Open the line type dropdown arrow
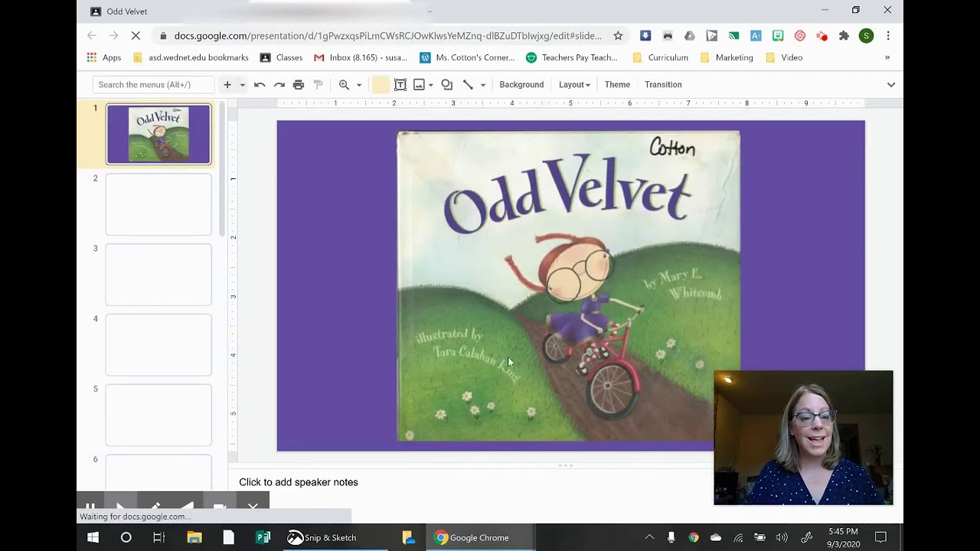This screenshot has height=551, width=980. 482,85
